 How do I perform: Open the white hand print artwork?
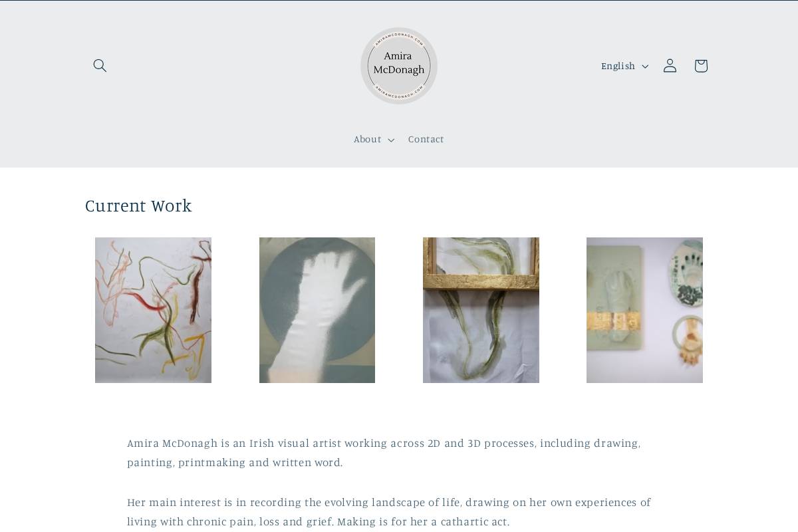tap(317, 310)
